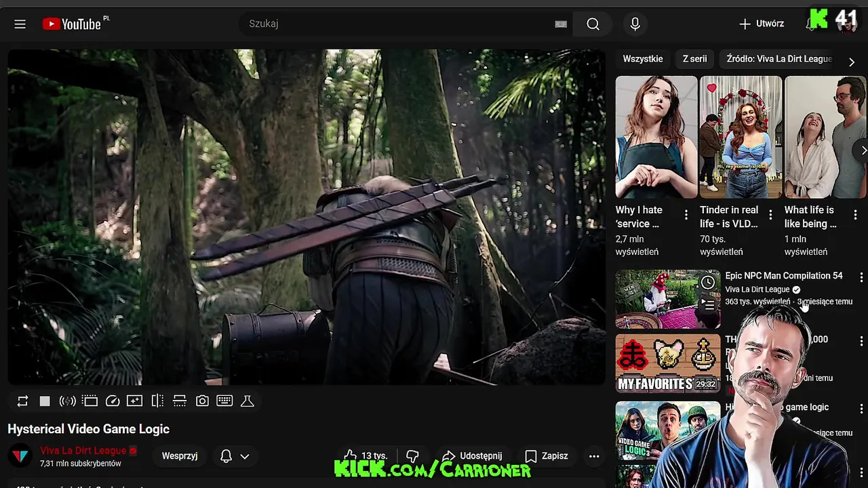Like the video with 13 tys. thumbs up
The image size is (868, 488).
coord(366,456)
